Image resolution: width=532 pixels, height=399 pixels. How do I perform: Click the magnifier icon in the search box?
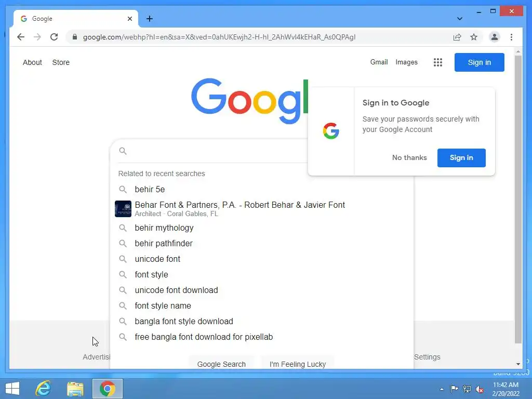pos(123,151)
